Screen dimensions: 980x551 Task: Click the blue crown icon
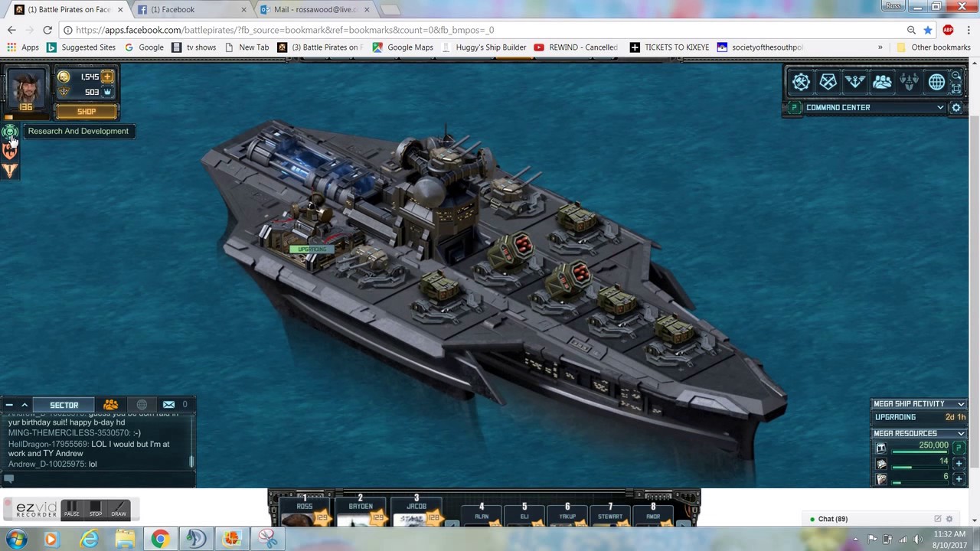point(107,92)
